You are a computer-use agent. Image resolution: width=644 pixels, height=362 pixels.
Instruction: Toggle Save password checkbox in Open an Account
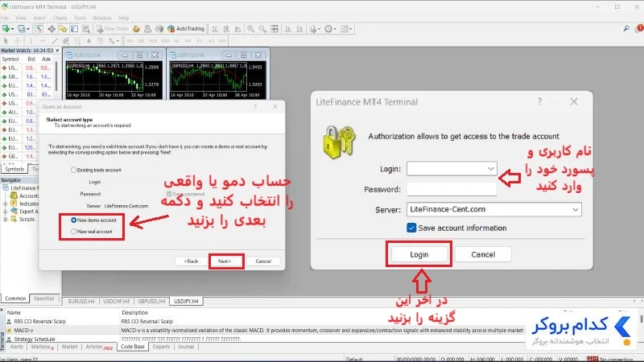(169, 194)
